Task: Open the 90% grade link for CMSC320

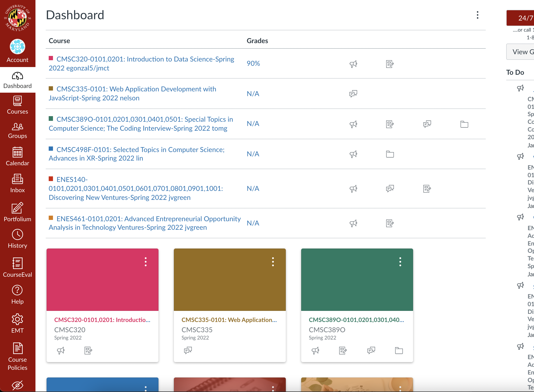Action: pyautogui.click(x=253, y=63)
